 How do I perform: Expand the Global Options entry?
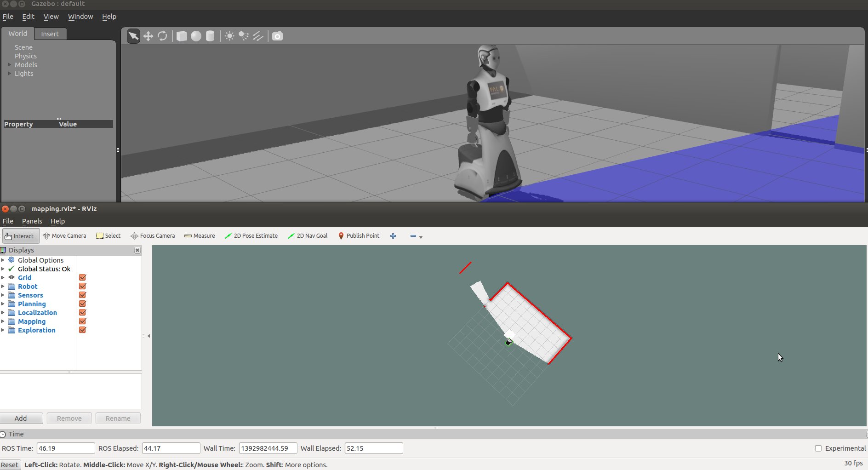point(3,260)
